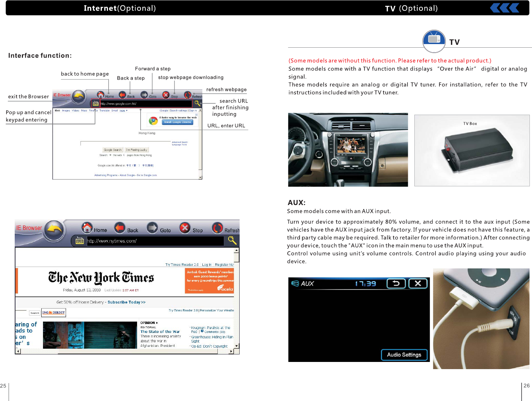Click the Sign in link on Google
532x401 pixels.
[193, 111]
